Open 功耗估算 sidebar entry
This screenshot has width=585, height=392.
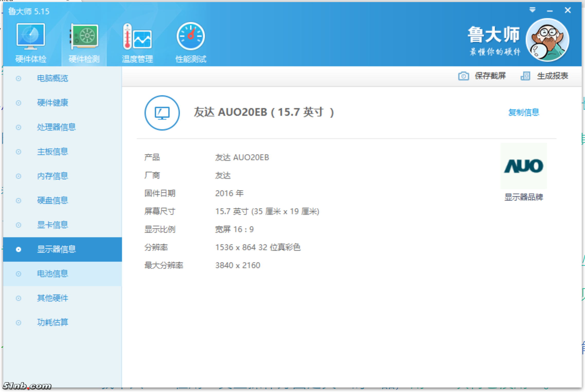point(52,322)
